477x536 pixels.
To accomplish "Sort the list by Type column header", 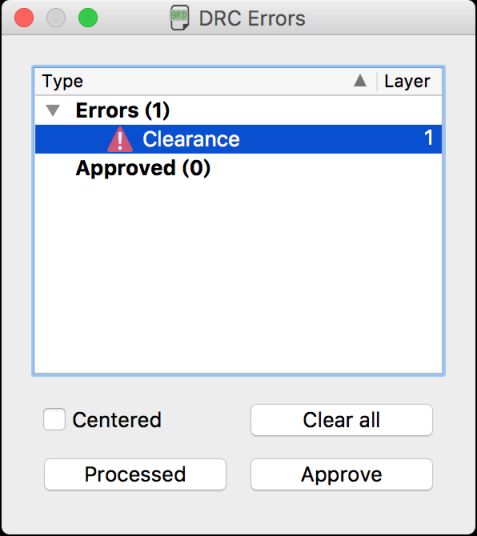I will pos(205,81).
